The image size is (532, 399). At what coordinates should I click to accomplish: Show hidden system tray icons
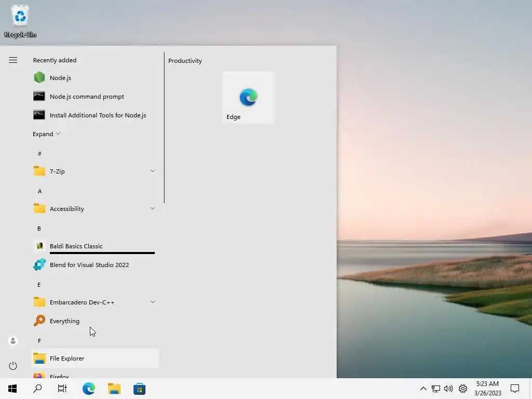coord(423,389)
